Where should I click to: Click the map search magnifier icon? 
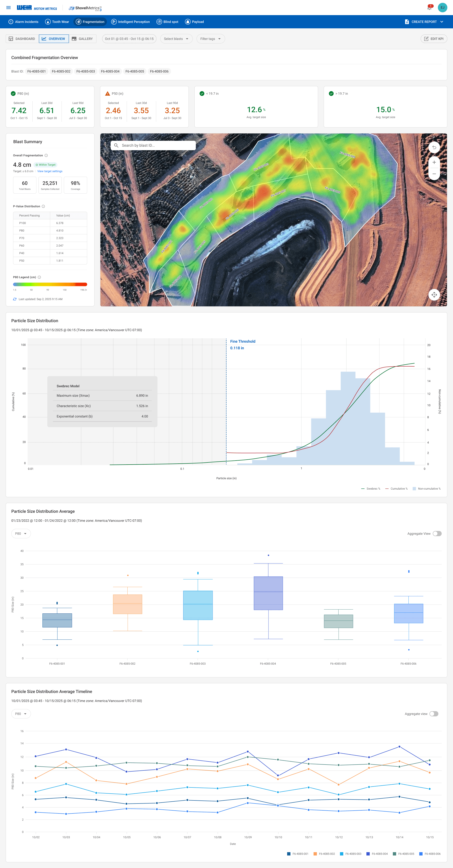click(x=116, y=145)
